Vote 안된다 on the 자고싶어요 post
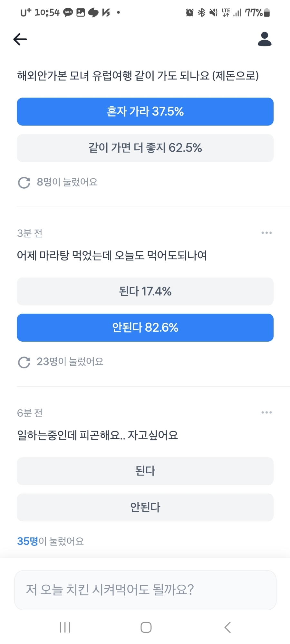Image resolution: width=290 pixels, height=644 pixels. point(145,507)
